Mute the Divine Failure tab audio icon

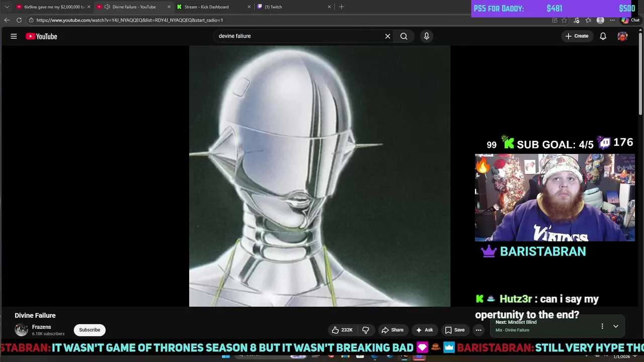(107, 7)
